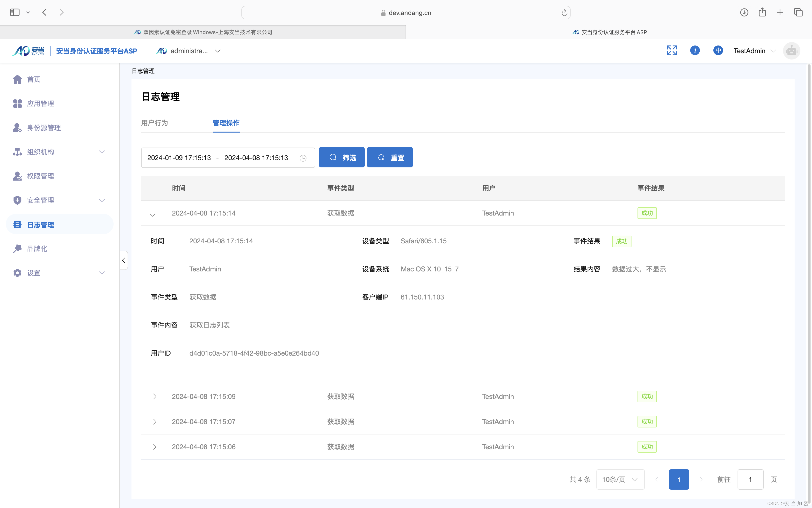Collapse the sidebar with arrow handle
The width and height of the screenshot is (812, 508).
point(123,260)
